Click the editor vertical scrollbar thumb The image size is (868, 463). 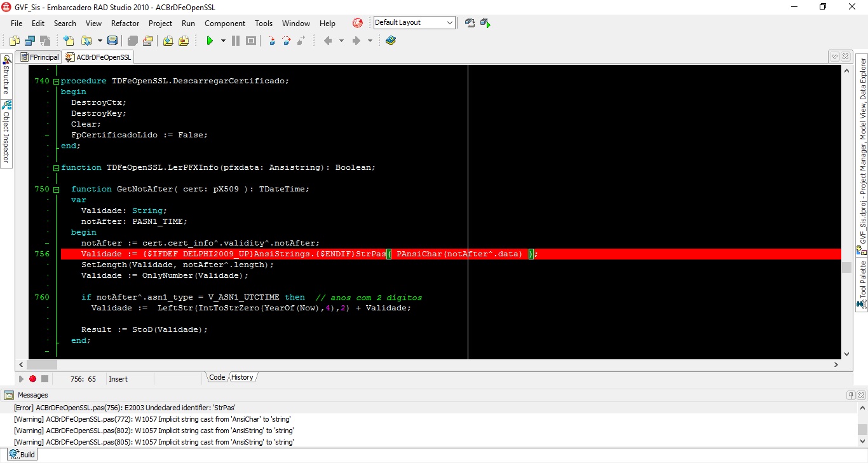pos(846,268)
